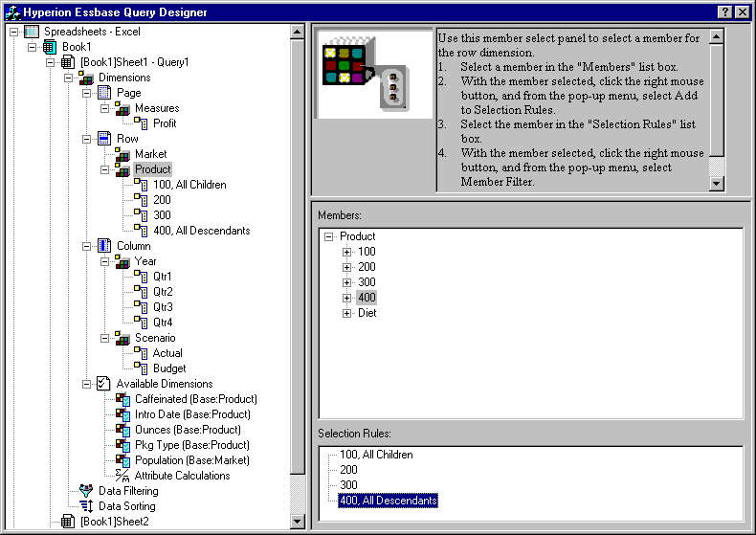Select Budget under Scenario
The height and width of the screenshot is (535, 756).
coord(169,368)
